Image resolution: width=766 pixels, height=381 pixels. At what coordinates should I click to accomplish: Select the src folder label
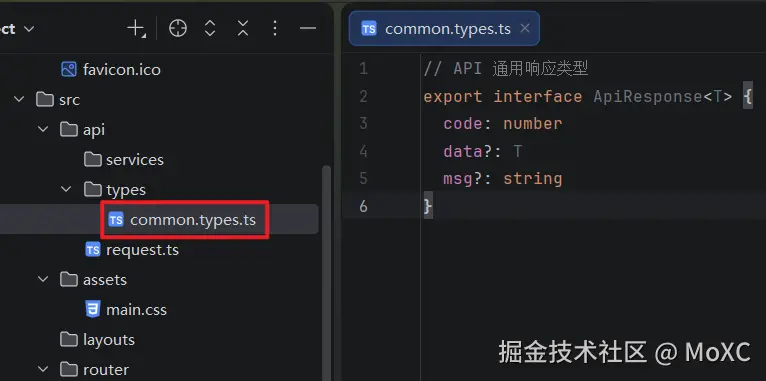(69, 100)
